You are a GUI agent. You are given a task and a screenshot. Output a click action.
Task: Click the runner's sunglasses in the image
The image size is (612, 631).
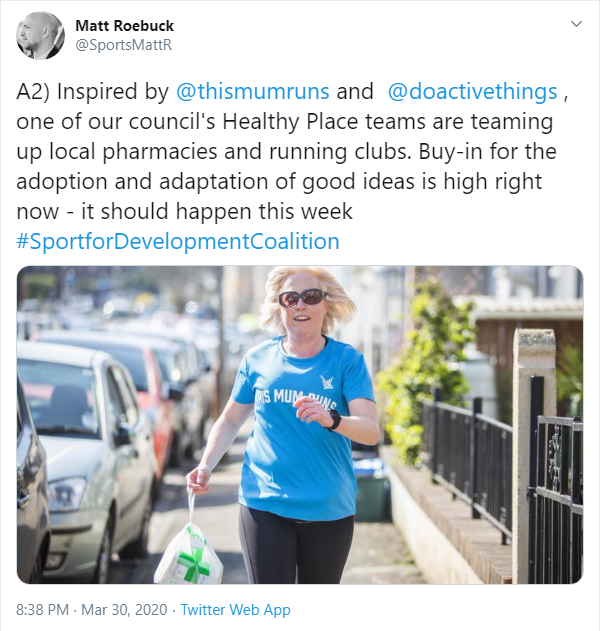302,298
